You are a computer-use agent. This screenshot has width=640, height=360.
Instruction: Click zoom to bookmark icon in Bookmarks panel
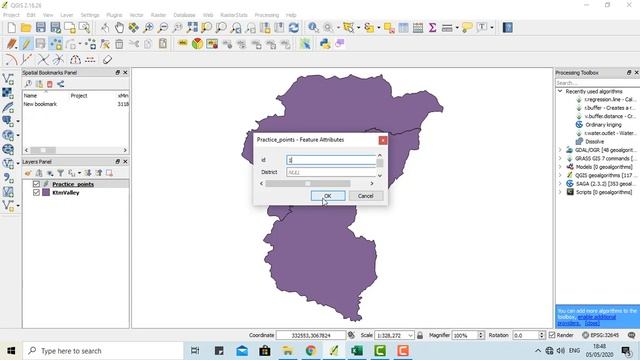28,84
